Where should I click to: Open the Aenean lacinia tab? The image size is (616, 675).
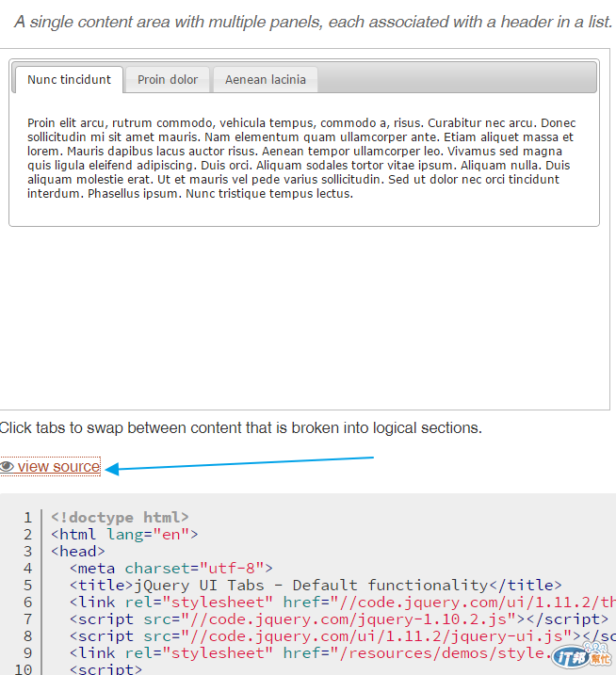(266, 80)
